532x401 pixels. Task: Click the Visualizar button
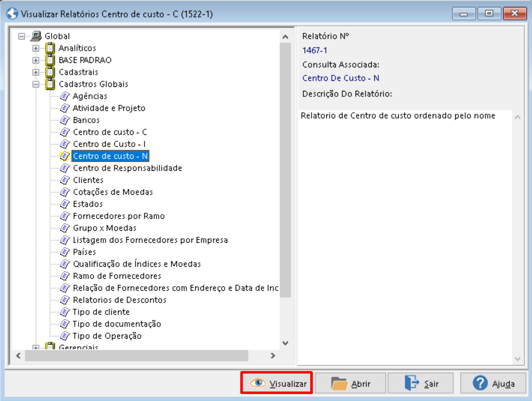coord(277,383)
